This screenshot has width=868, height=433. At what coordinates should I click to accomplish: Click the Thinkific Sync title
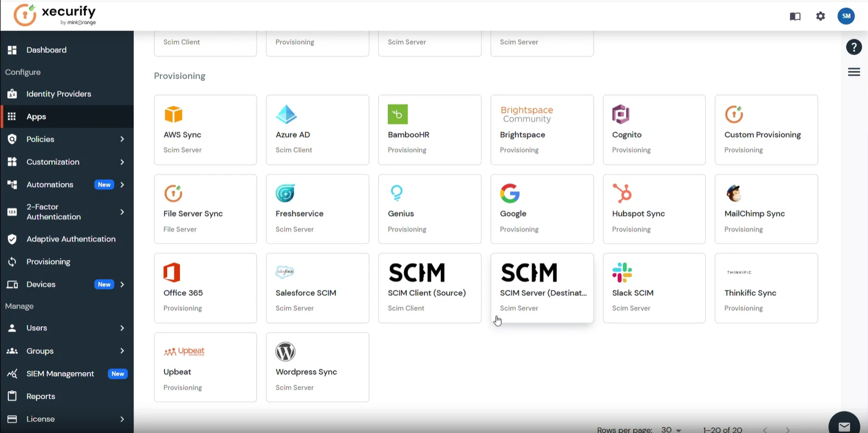(x=750, y=293)
